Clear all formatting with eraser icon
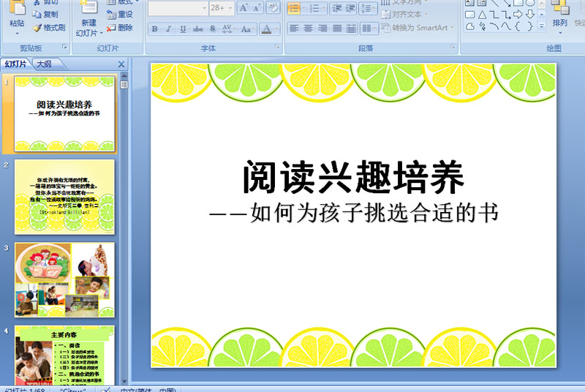 [273, 8]
